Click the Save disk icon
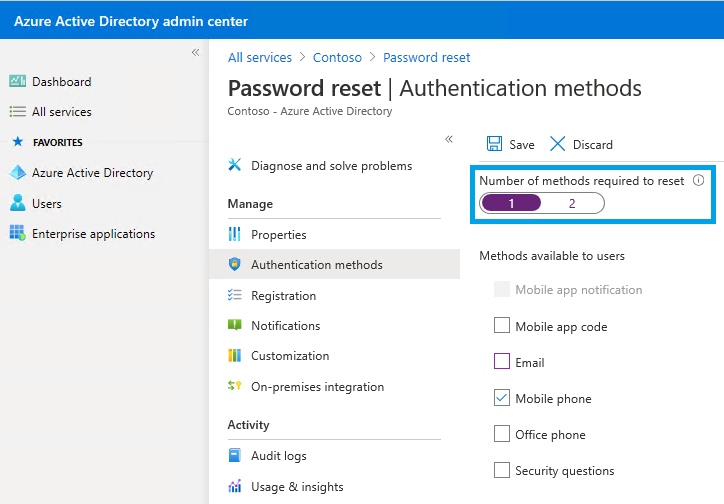The width and height of the screenshot is (724, 504). tap(494, 144)
